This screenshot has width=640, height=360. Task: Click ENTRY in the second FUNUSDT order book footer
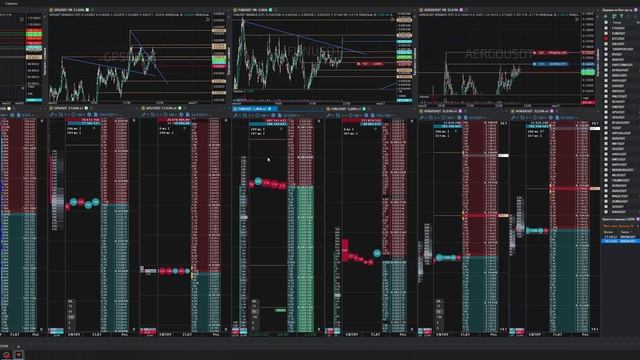click(352, 334)
